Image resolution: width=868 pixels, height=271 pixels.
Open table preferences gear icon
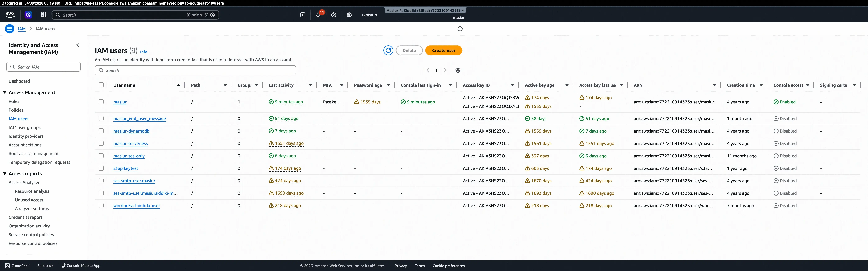(458, 70)
